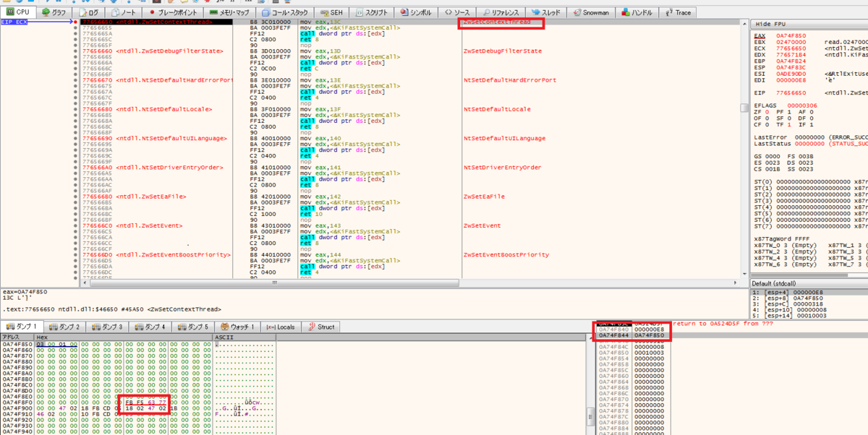Toggle breakpoint at address 776566B0
The image size is (868, 435).
[75, 197]
